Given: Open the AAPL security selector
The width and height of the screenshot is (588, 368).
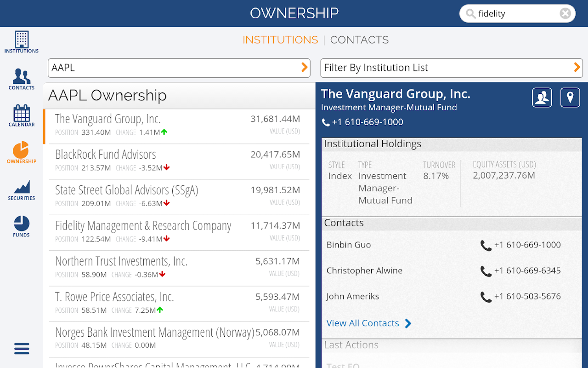Looking at the screenshot, I should coord(179,68).
